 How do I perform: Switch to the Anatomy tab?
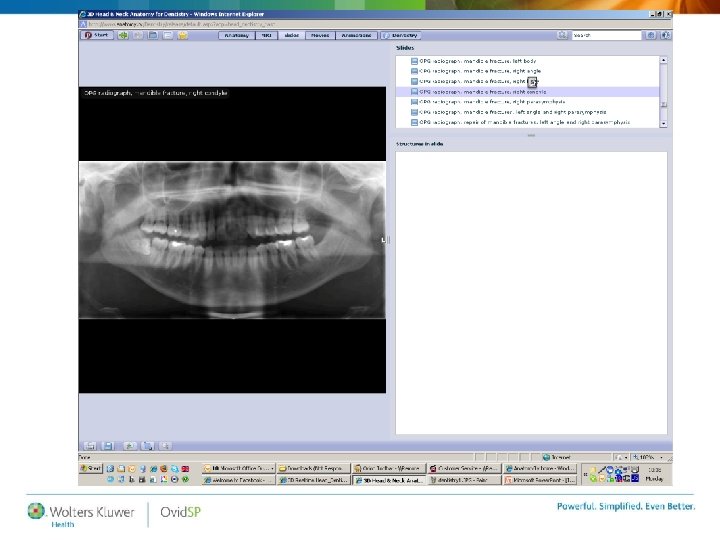[x=236, y=35]
